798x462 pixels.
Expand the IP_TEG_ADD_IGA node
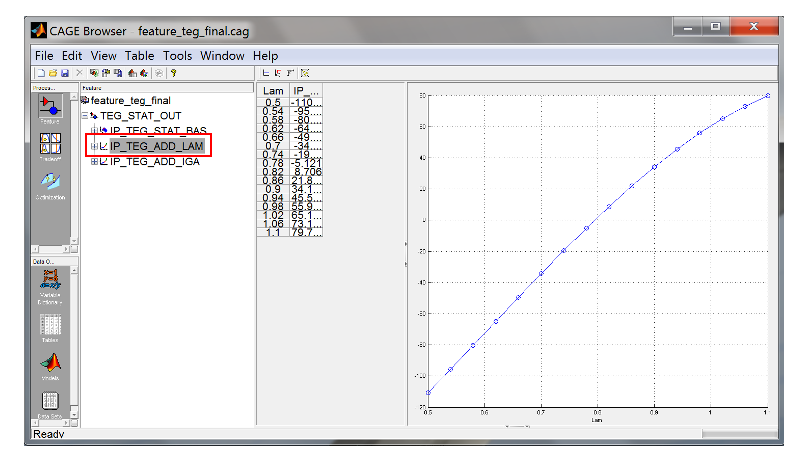(94, 161)
